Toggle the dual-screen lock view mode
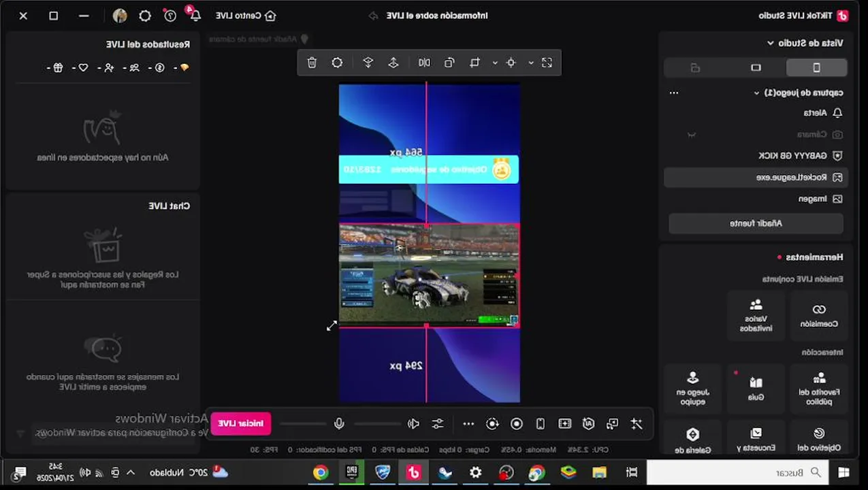This screenshot has width=868, height=490. click(x=695, y=67)
